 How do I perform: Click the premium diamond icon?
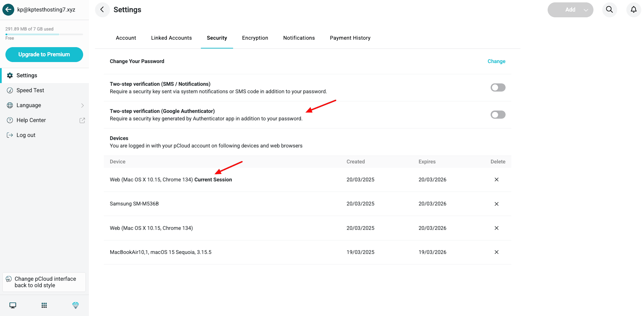(75, 305)
